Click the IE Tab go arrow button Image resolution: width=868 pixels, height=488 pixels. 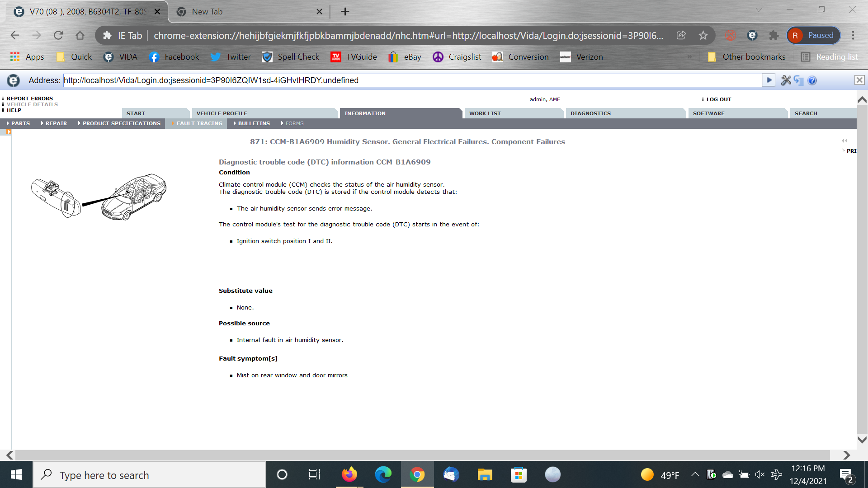[x=769, y=80]
